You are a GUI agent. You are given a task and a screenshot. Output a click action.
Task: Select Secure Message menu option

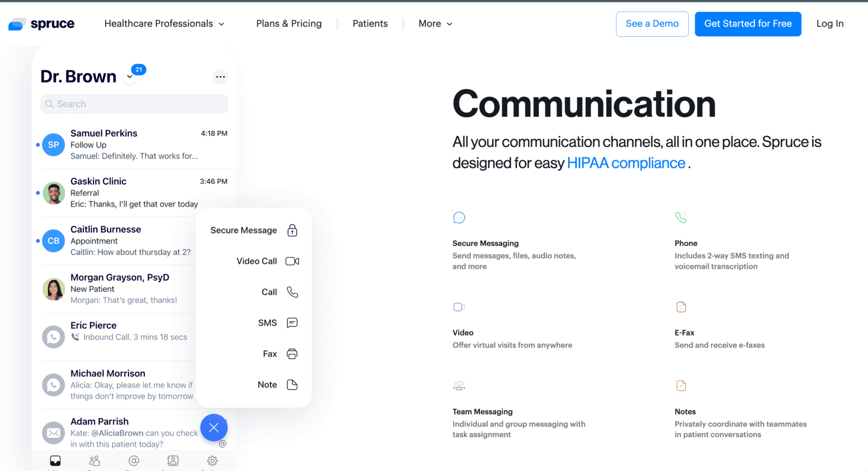coord(254,230)
